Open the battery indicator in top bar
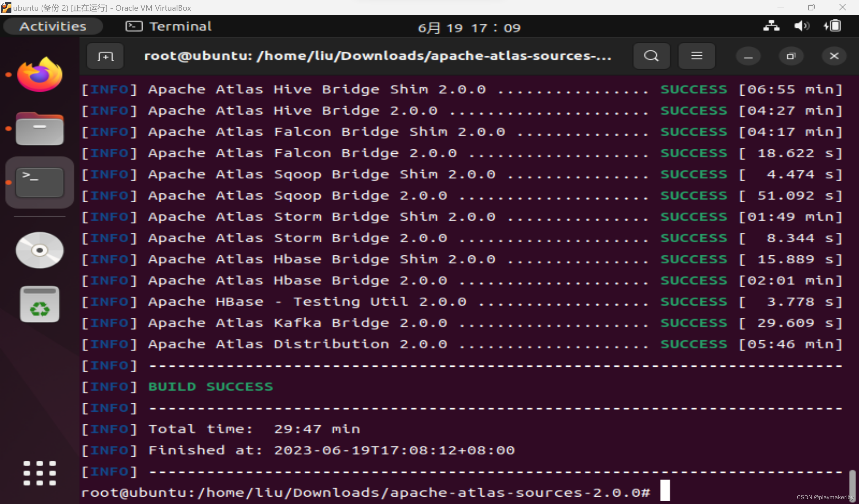 (x=832, y=26)
